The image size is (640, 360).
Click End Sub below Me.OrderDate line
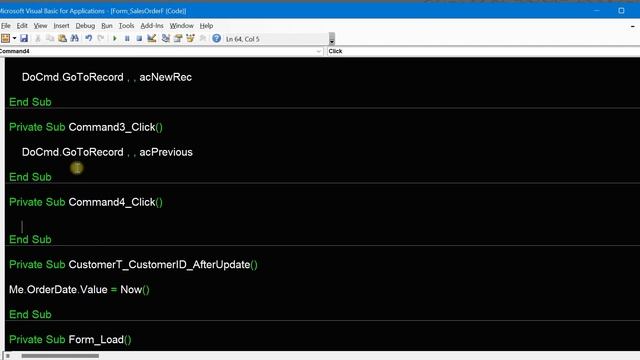point(30,315)
